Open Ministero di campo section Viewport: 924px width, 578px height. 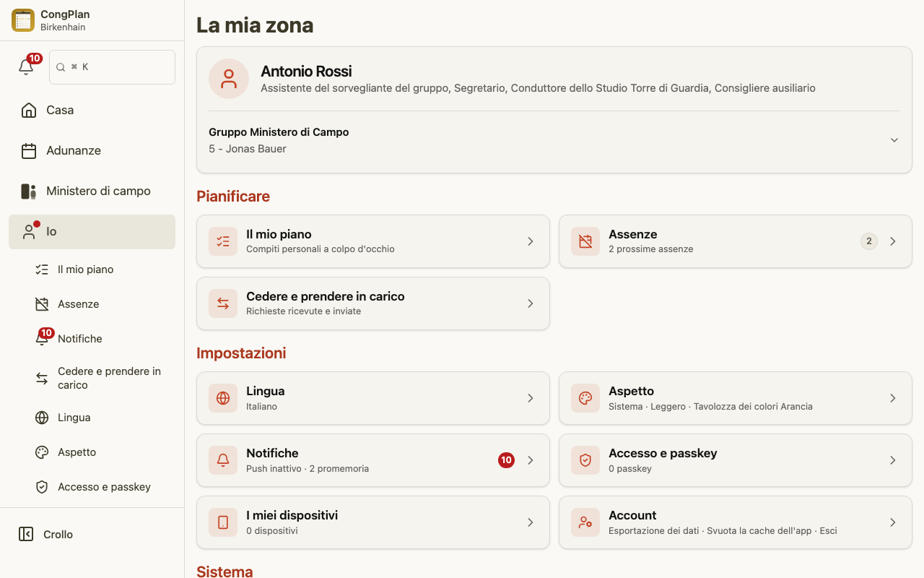coord(92,191)
